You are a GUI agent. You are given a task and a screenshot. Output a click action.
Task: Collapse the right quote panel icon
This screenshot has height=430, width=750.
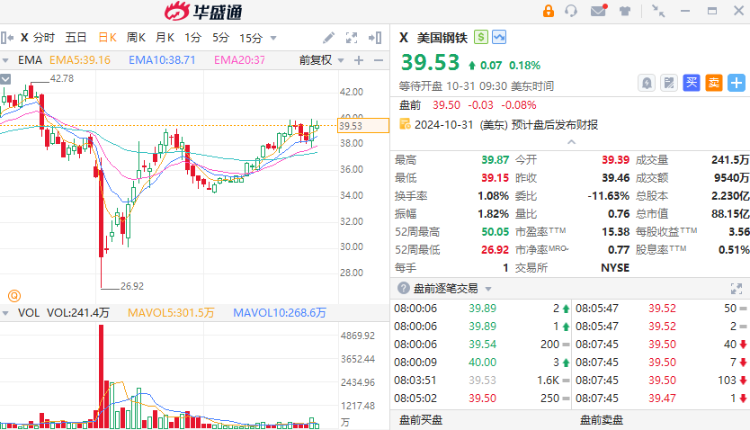coord(375,38)
